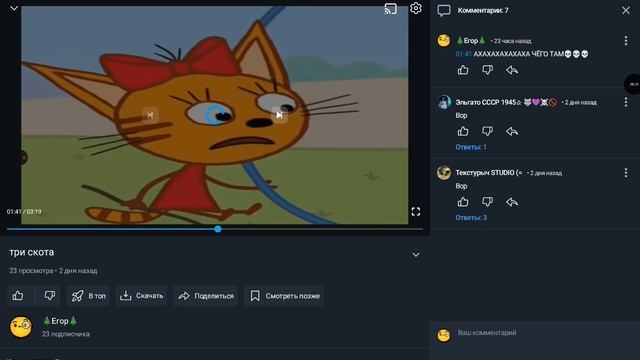Click the comments speech bubble icon
The image size is (640, 360).
tap(444, 10)
